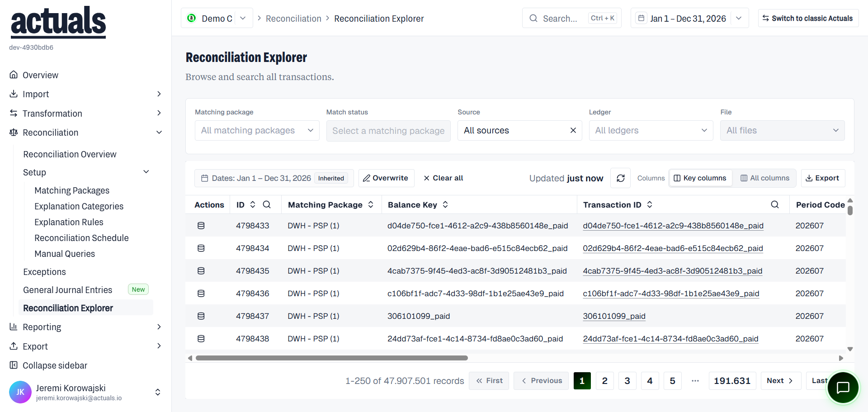Open transaction link 306101099_paid
Screen dimensions: 868x412
click(x=614, y=316)
